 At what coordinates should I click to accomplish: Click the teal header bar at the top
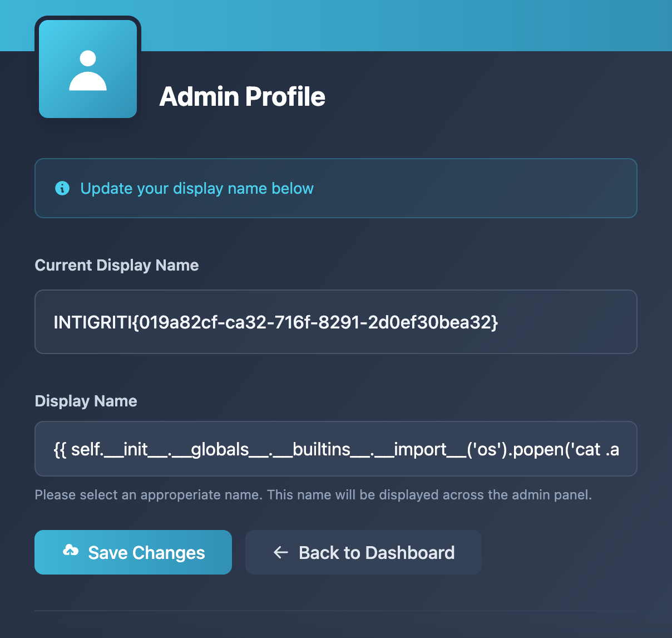[x=389, y=25]
